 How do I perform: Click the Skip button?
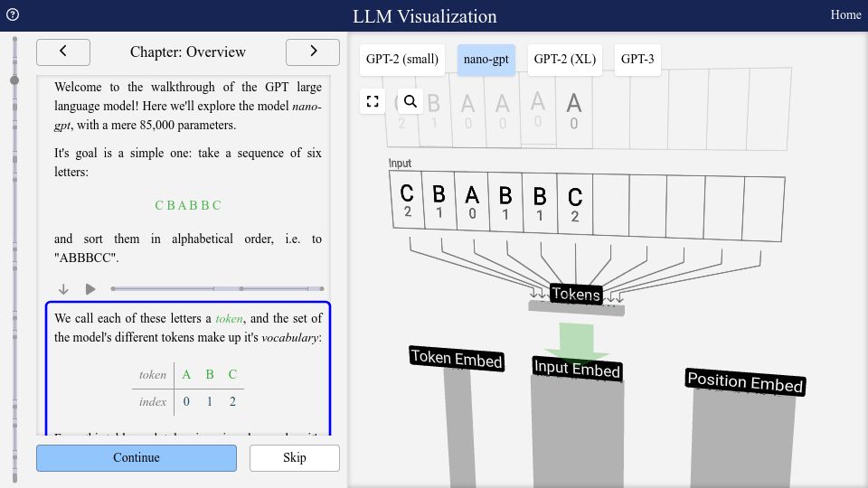295,458
